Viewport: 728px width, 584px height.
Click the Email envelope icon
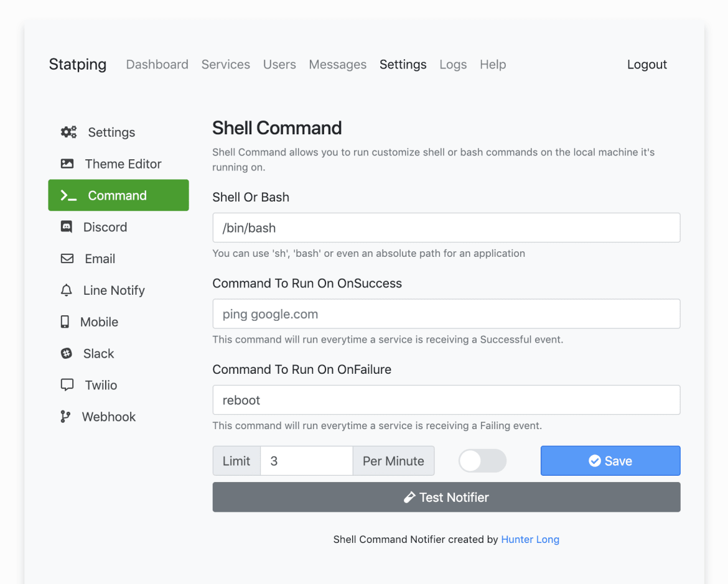pos(67,259)
